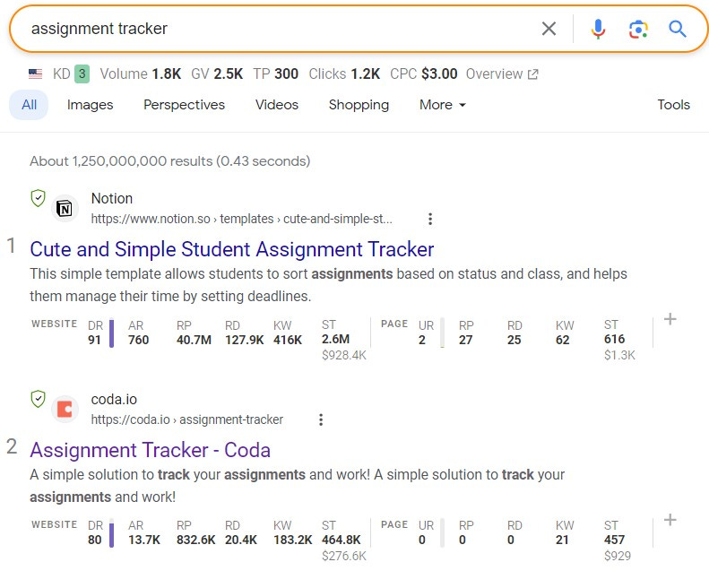Viewport: 709px width, 588px height.
Task: Switch to the Videos tab
Action: 277,105
